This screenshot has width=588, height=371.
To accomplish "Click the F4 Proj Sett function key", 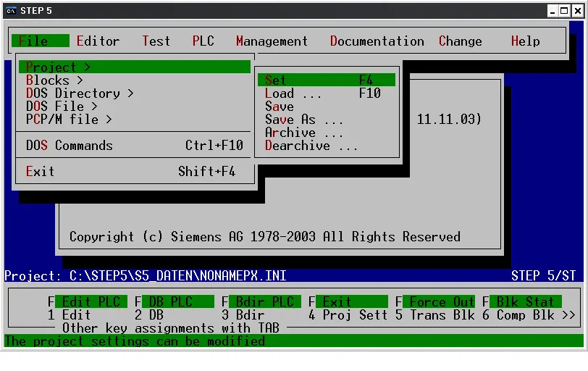I will click(348, 314).
